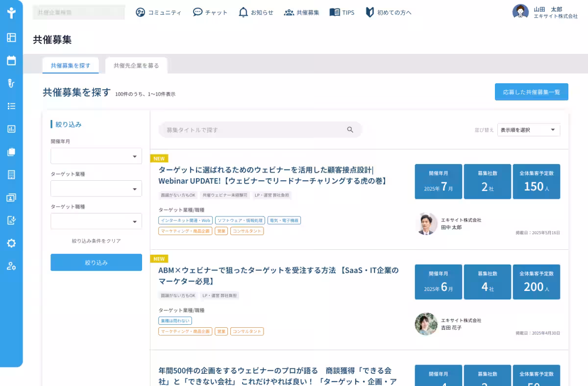Screen dimensions: 588x386
Task: Select the calendar icon in the sidebar
Action: click(x=11, y=61)
